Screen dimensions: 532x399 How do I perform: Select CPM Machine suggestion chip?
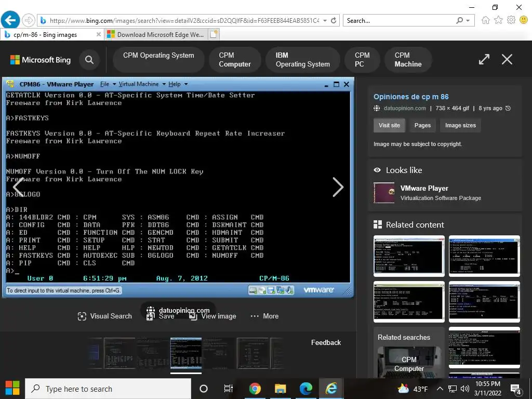tap(408, 60)
